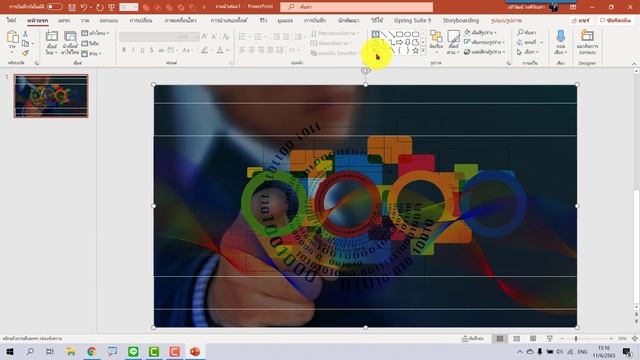Click the Find button in editing group

527,32
